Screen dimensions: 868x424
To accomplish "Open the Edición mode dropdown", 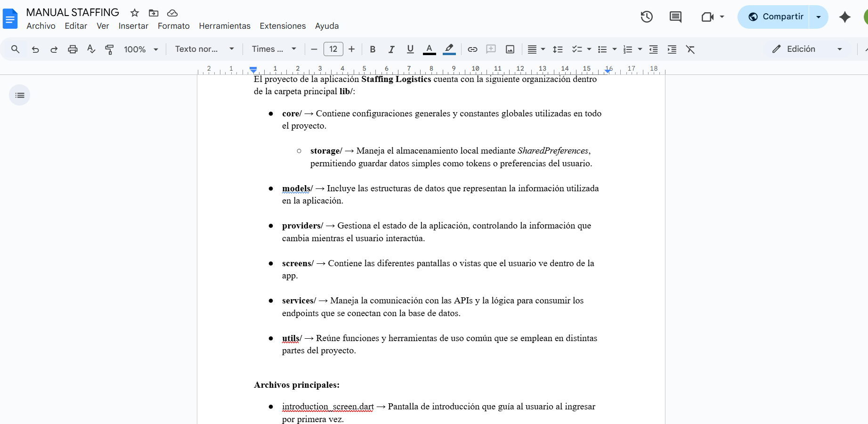I will point(807,49).
